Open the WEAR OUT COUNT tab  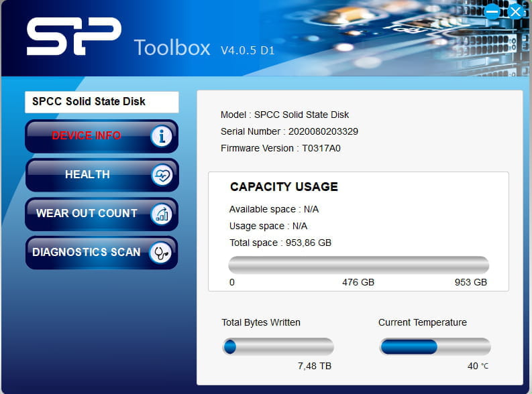101,214
